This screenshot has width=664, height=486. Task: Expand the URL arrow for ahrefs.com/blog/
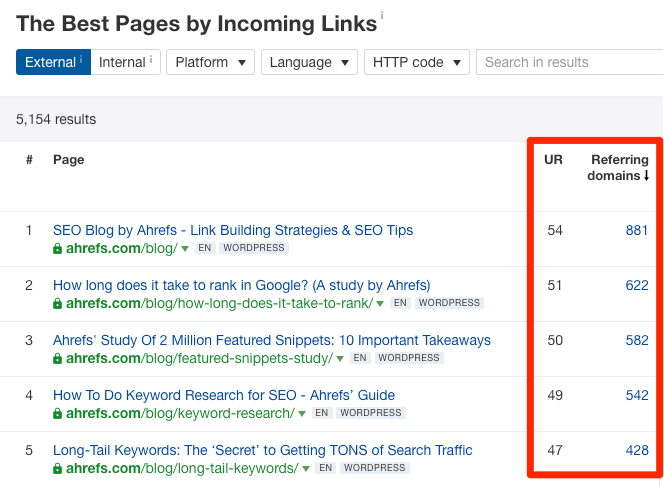point(185,249)
